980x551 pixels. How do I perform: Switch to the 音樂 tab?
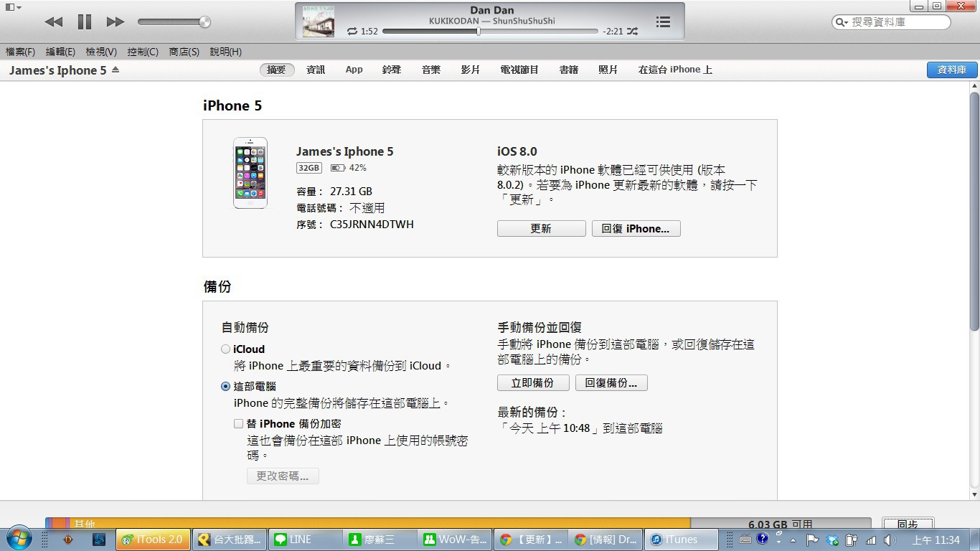click(431, 70)
